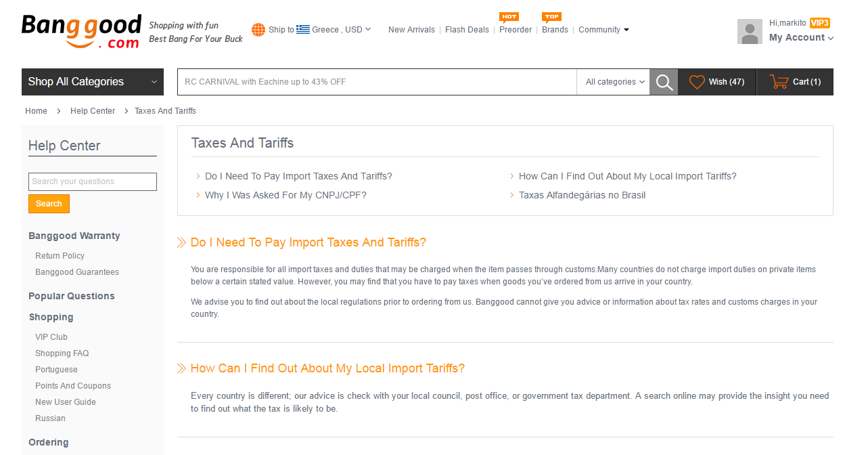
Task: Select Brands in the top navigation
Action: pos(555,30)
